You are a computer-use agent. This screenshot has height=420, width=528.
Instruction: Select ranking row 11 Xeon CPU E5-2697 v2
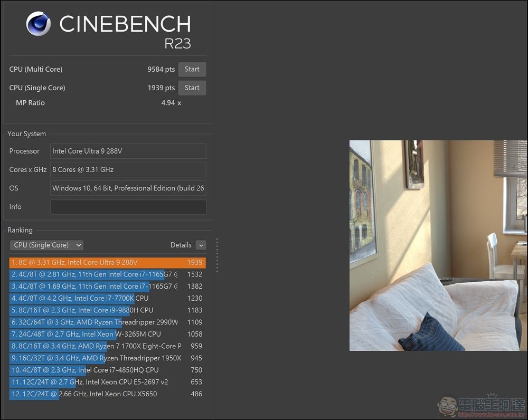point(107,382)
